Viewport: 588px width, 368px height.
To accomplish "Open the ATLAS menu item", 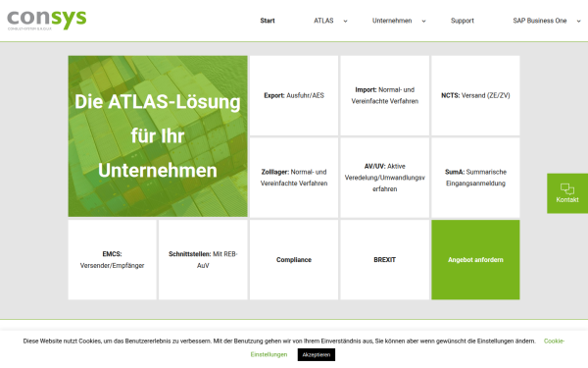I will click(323, 21).
